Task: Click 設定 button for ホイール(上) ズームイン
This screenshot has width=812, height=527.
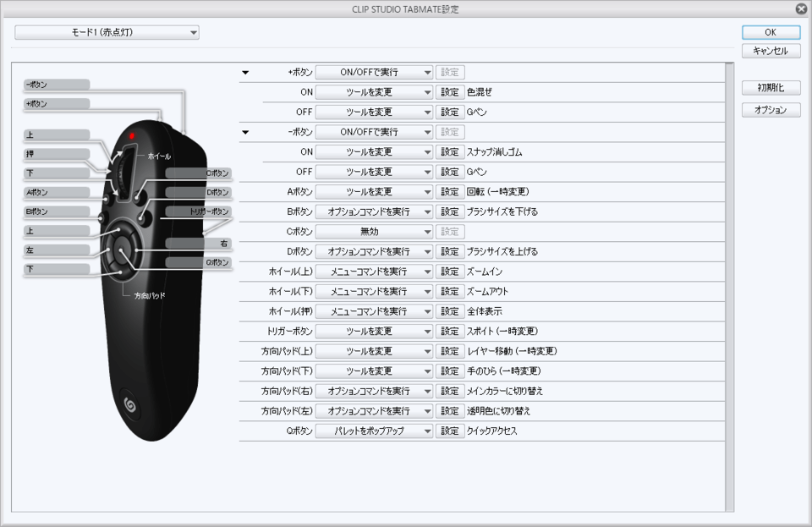Action: 449,272
